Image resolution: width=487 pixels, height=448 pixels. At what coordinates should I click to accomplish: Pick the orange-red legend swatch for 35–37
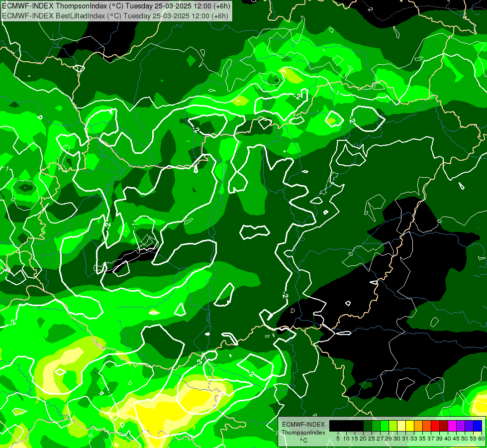(427, 426)
